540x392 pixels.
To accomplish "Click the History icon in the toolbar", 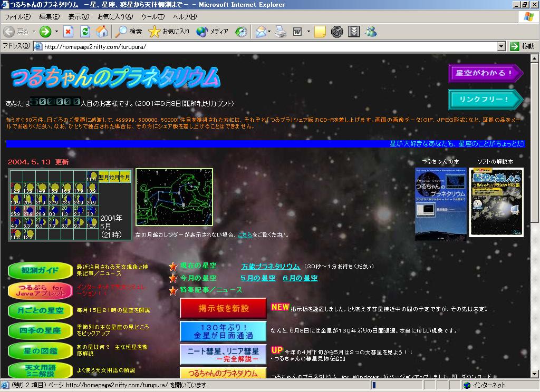I will tap(241, 32).
